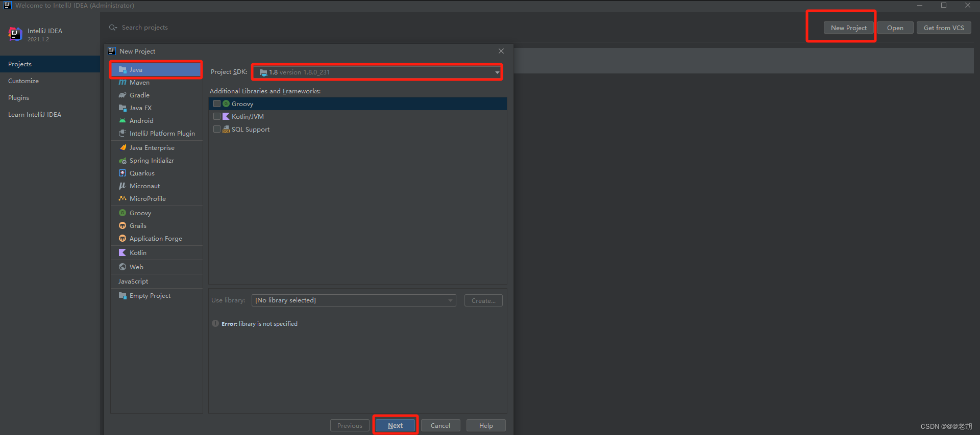
Task: Enable the Kotlin/JVM checkbox
Action: coord(217,116)
